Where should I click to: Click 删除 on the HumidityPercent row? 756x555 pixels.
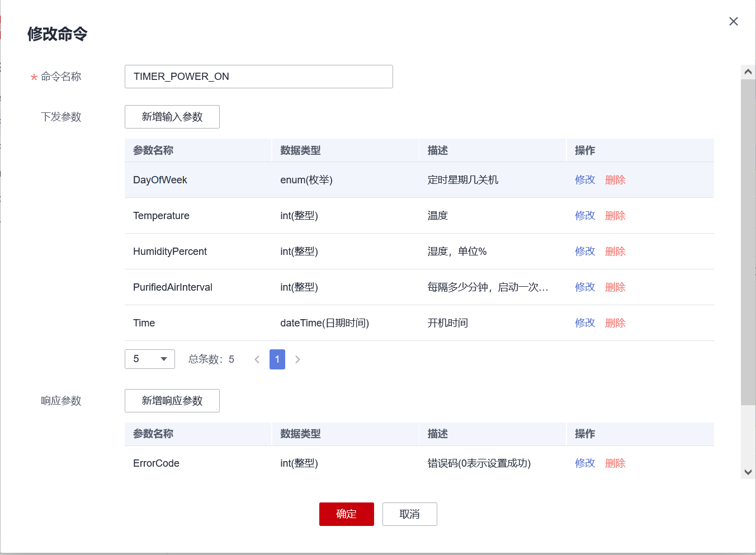click(615, 251)
